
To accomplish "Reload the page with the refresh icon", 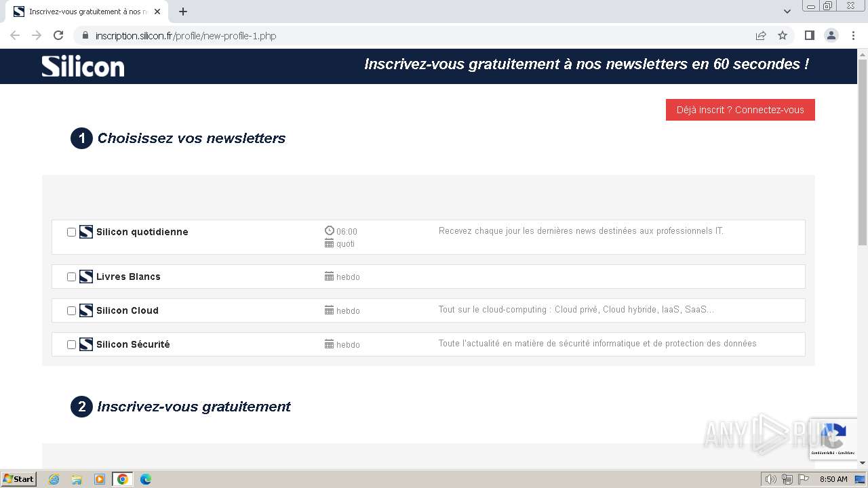I will 58,35.
